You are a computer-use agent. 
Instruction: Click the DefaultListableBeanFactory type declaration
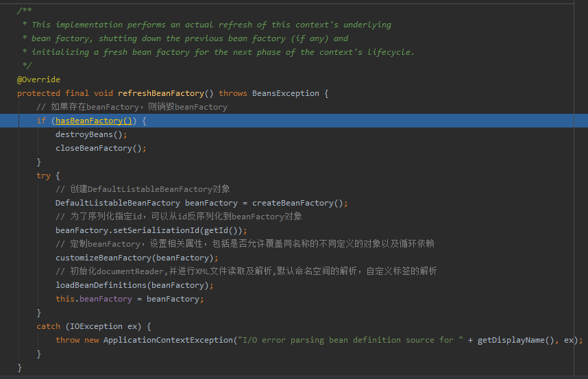click(x=118, y=203)
